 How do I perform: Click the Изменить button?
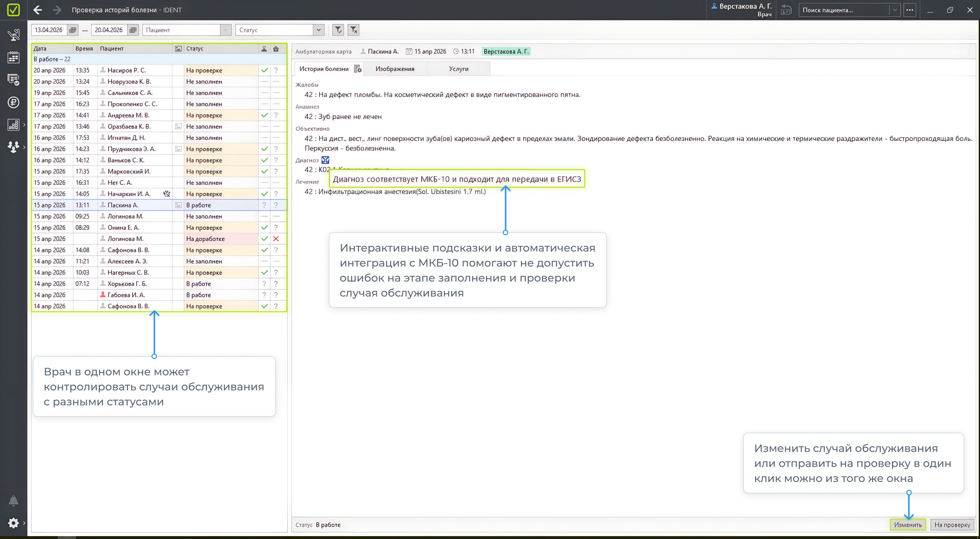click(x=908, y=525)
